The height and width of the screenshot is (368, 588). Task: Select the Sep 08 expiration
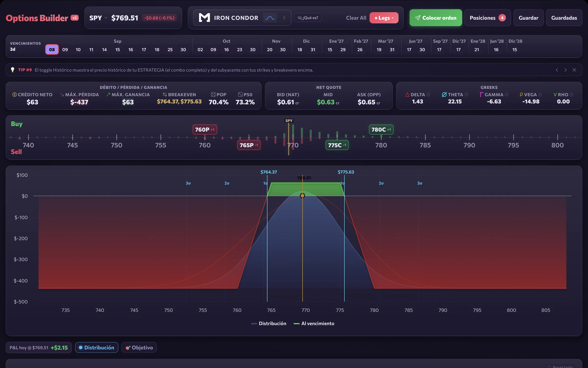tap(52, 50)
